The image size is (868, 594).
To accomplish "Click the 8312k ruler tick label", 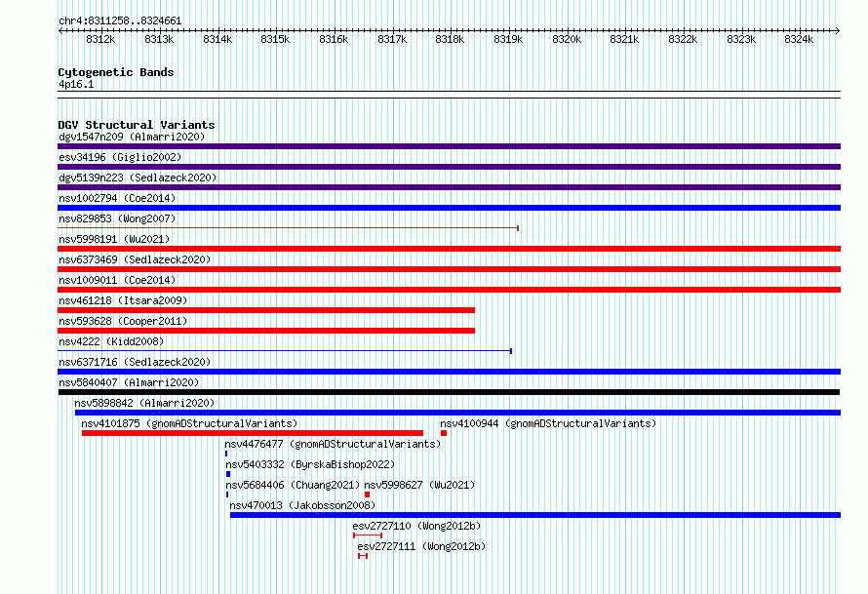I will pos(100,40).
